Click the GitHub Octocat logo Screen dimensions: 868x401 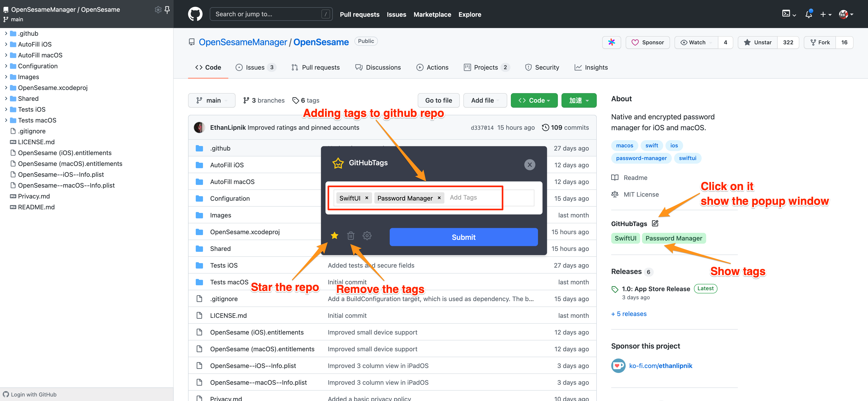195,14
